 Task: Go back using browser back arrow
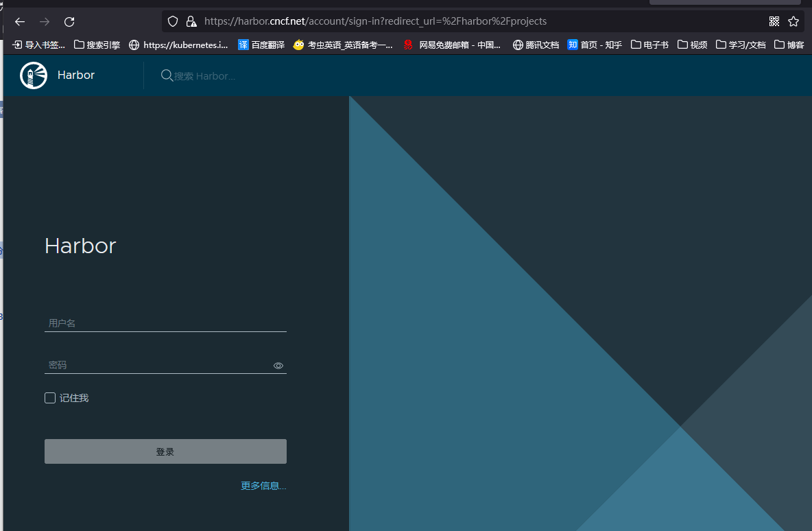pyautogui.click(x=20, y=22)
